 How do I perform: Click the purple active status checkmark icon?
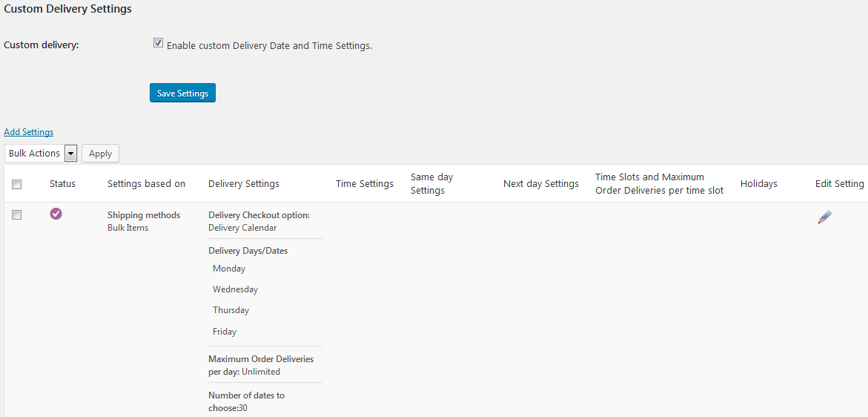56,214
